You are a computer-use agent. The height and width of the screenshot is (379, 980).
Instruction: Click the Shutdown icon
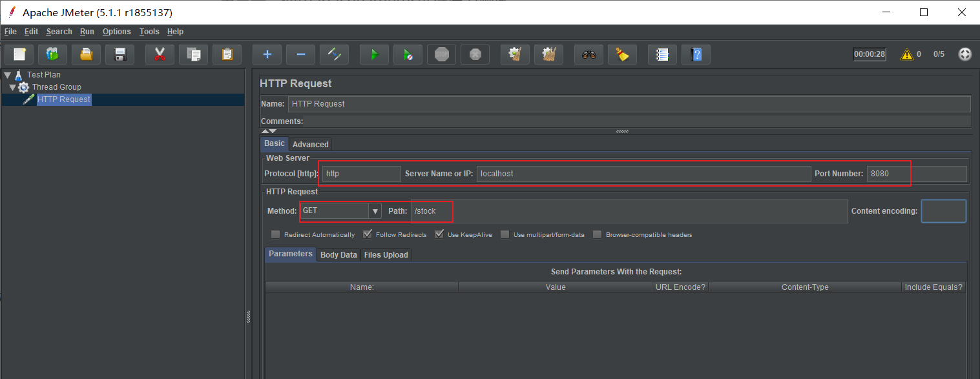[475, 54]
